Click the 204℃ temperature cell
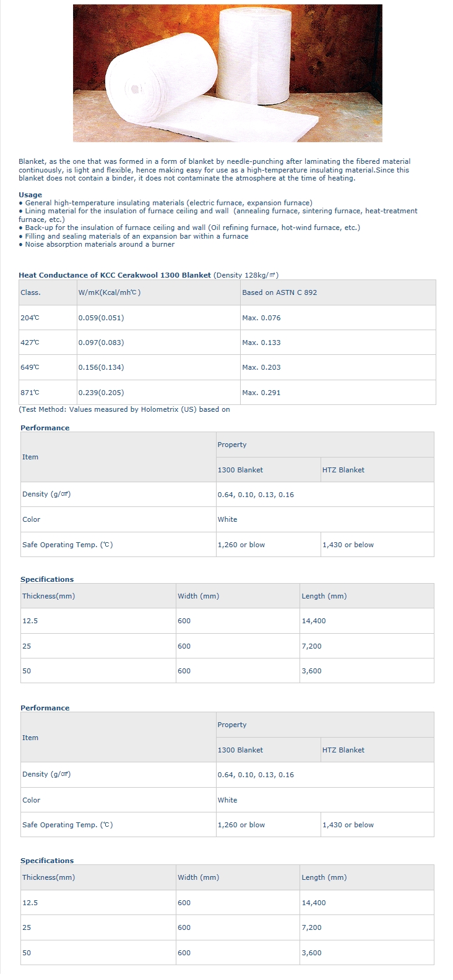The height and width of the screenshot is (980, 453). 30,318
